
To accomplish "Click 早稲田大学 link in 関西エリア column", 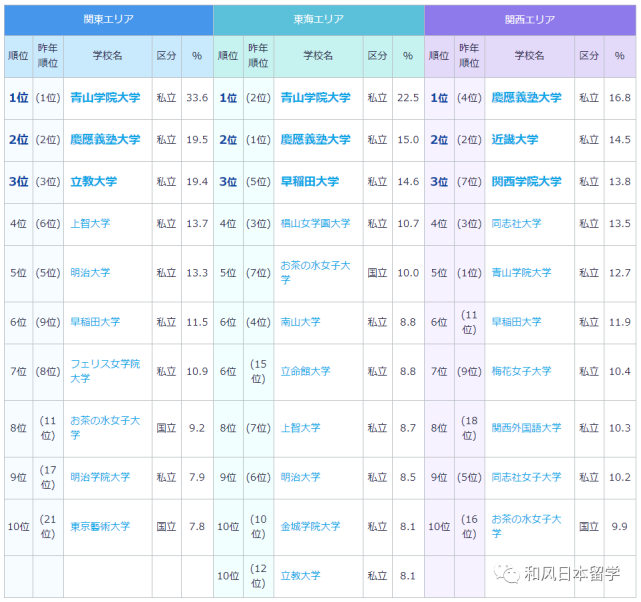I will pyautogui.click(x=516, y=322).
